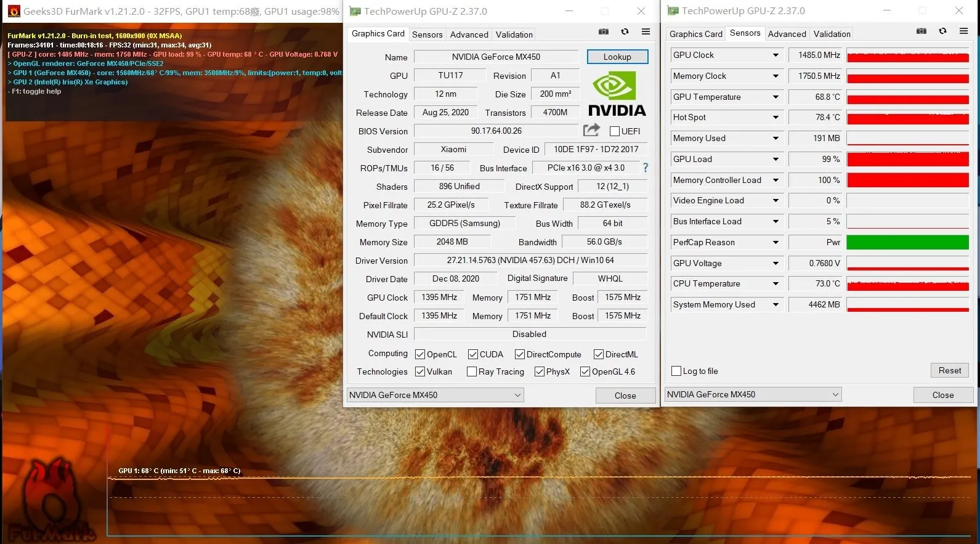Viewport: 980px width, 544px height.
Task: Toggle the OpenGL 4.6 checkbox
Action: 585,371
